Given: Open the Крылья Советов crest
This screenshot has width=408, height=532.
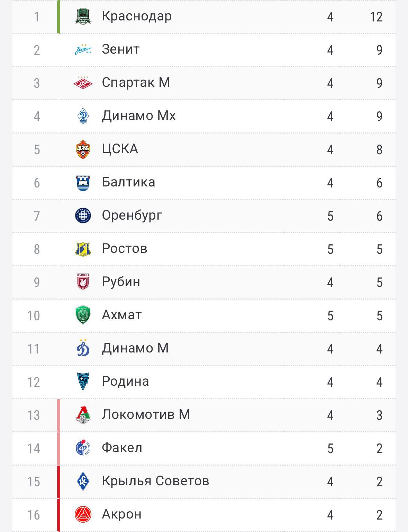Looking at the screenshot, I should [83, 481].
